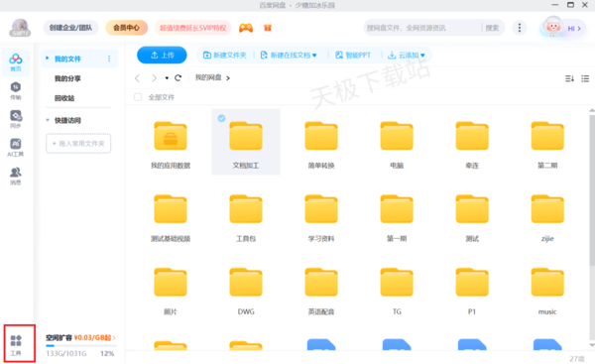Click the SVIP特权 renewal promo button

192,28
